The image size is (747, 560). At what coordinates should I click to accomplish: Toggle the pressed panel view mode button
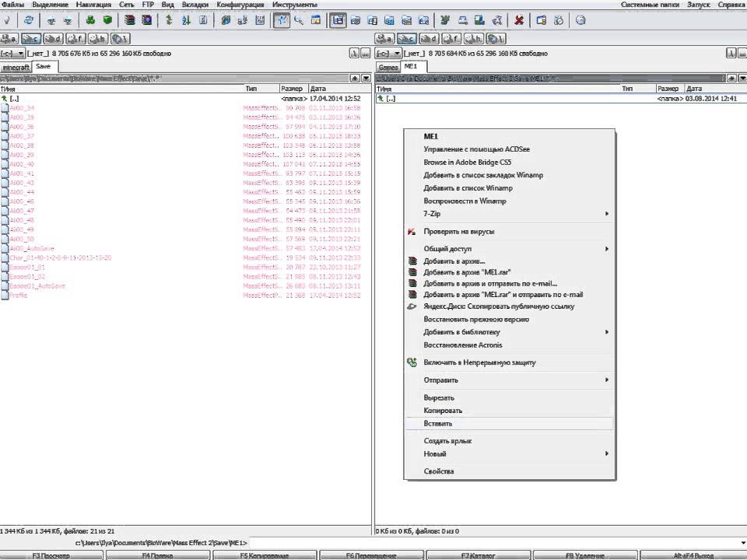[x=338, y=20]
